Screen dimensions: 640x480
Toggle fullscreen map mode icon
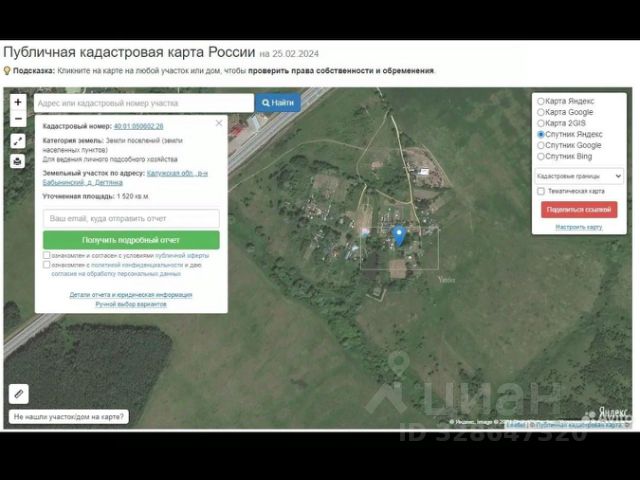pos(18,141)
